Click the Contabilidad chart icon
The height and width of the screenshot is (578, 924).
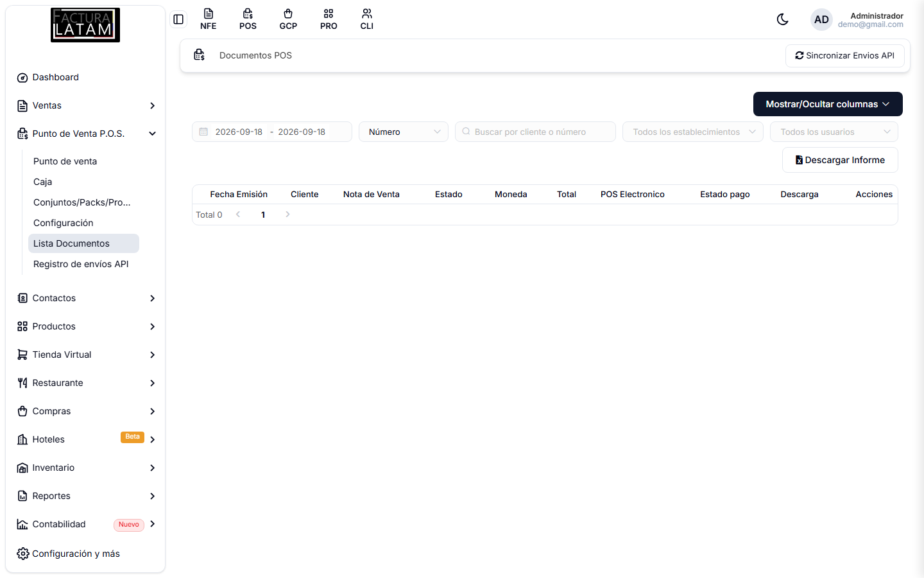(x=22, y=524)
